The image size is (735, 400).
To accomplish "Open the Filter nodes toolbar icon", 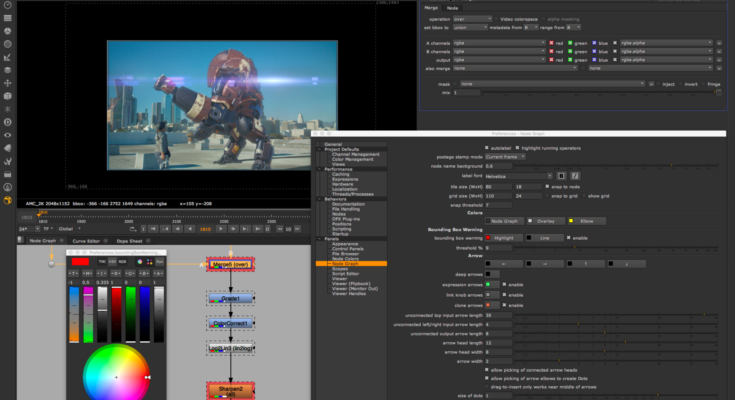I will pos(8,57).
